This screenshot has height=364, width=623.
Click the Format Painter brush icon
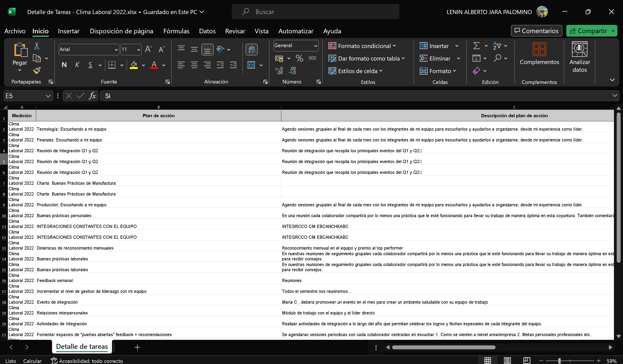[37, 71]
